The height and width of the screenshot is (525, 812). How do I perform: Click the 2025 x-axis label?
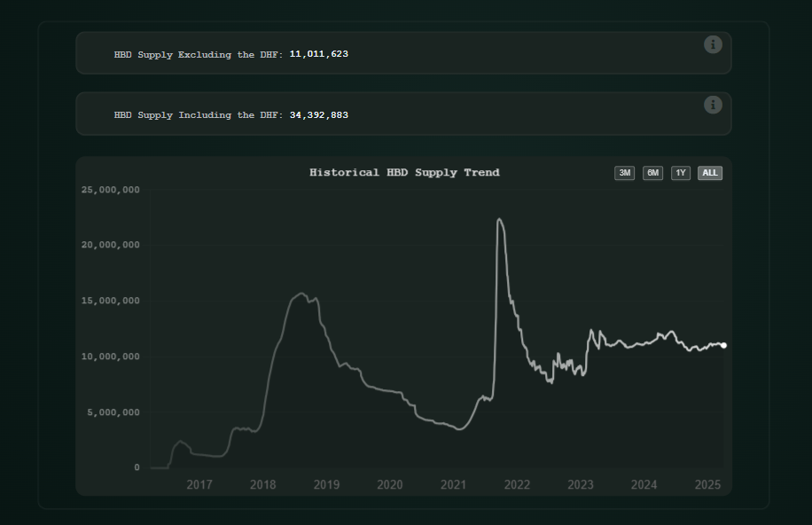pos(707,484)
